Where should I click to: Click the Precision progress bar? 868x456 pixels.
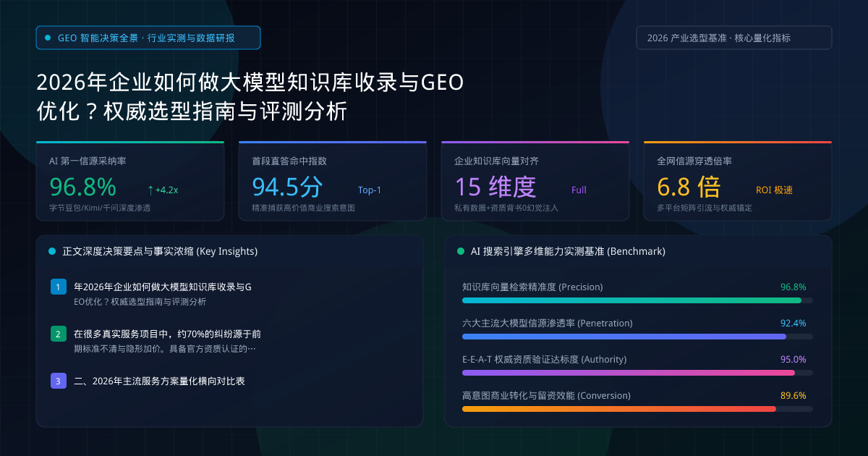(637, 300)
